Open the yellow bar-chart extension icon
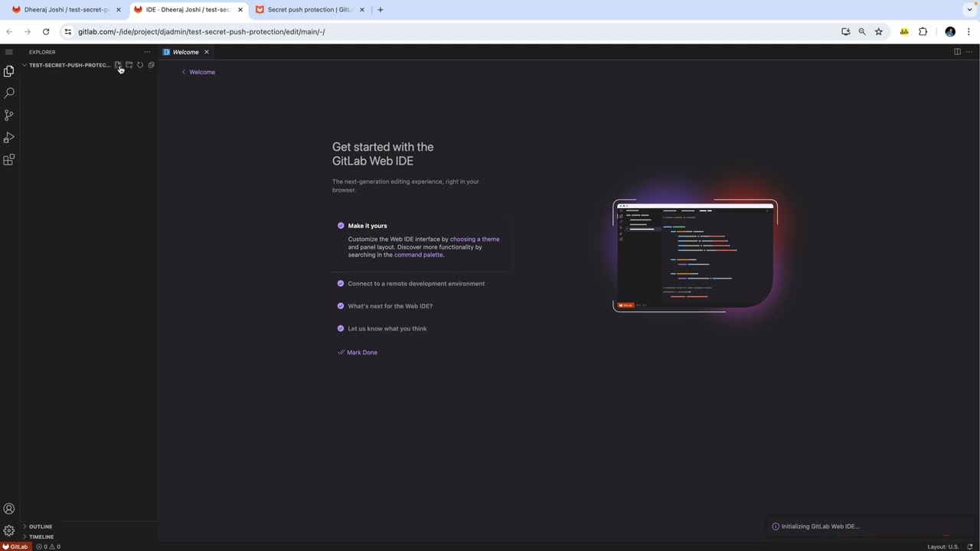This screenshot has width=980, height=551. click(x=904, y=32)
